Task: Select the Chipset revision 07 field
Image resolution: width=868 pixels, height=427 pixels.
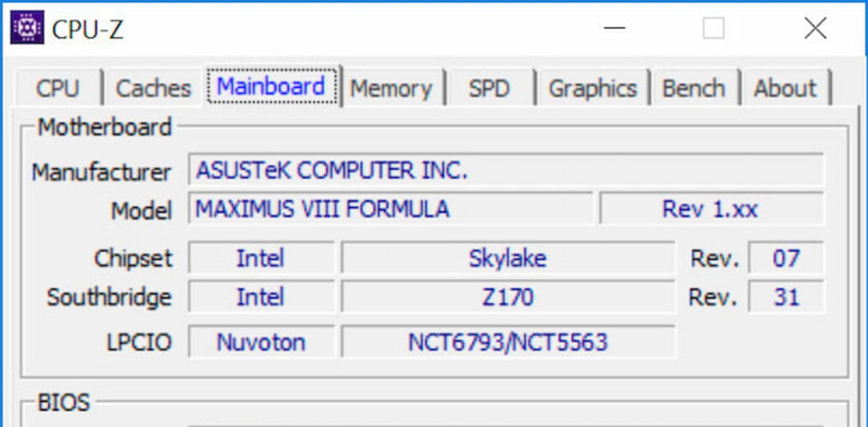Action: pyautogui.click(x=786, y=258)
